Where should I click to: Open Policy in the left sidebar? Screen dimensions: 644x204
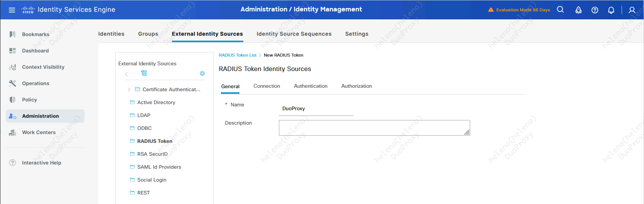tap(29, 100)
